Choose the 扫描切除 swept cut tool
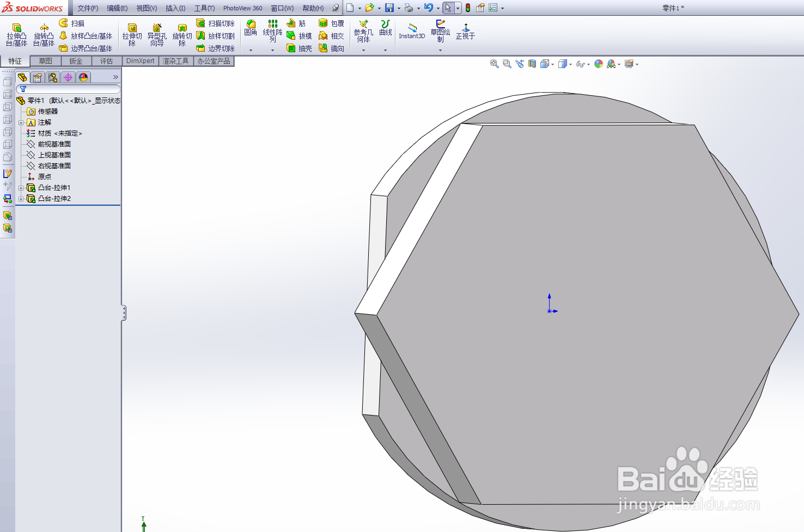 (215, 23)
